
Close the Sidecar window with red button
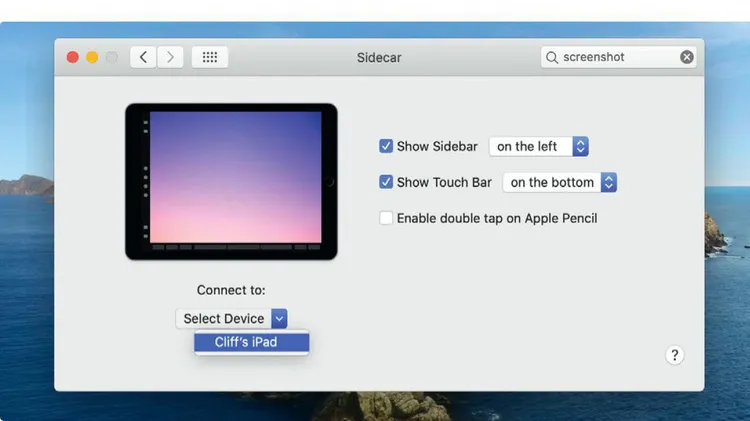point(73,57)
